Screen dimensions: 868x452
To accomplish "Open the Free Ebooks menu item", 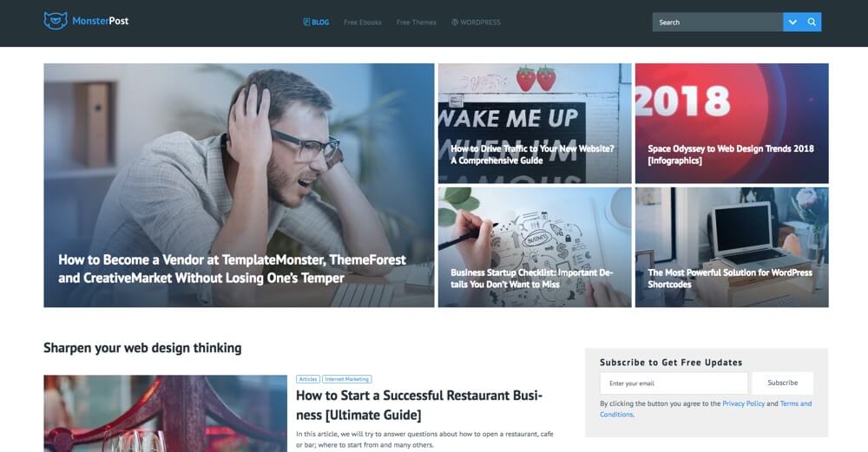I will 363,23.
